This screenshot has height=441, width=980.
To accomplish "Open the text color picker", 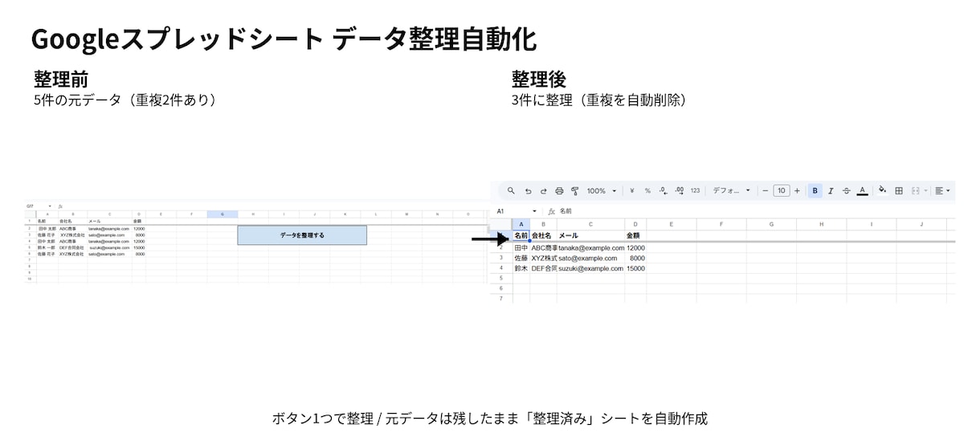I will pos(862,191).
